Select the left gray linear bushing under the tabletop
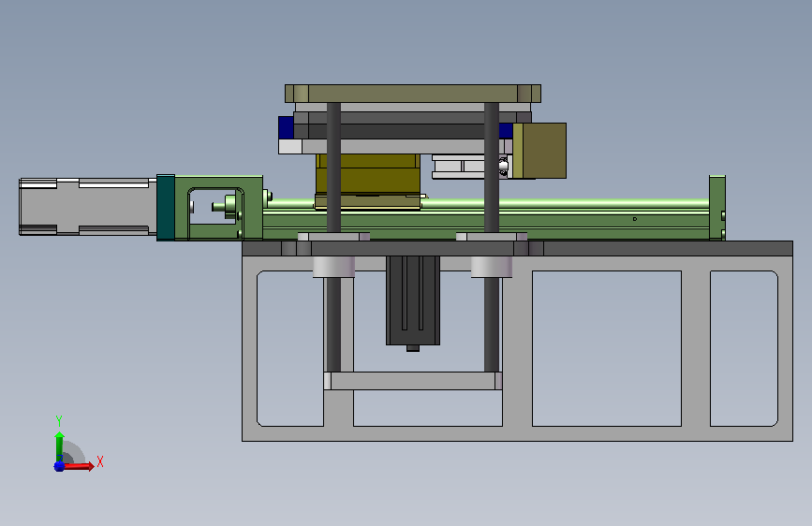This screenshot has width=812, height=526. tap(333, 267)
